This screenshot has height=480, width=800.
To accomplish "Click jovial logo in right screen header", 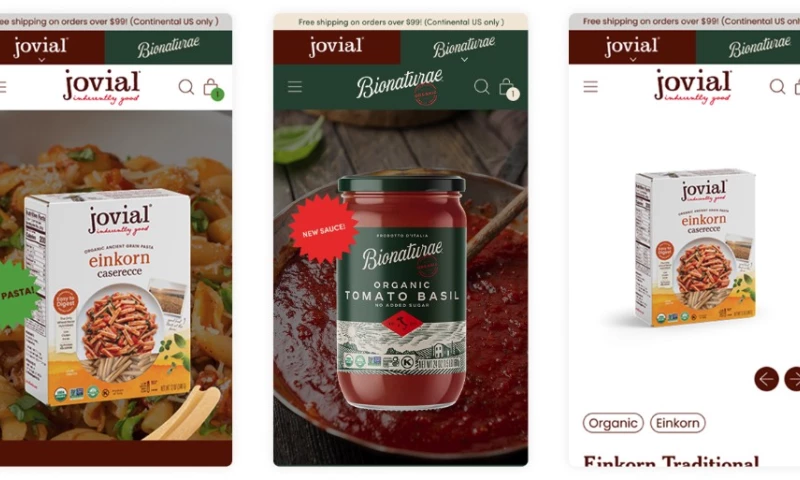I will pos(693,87).
